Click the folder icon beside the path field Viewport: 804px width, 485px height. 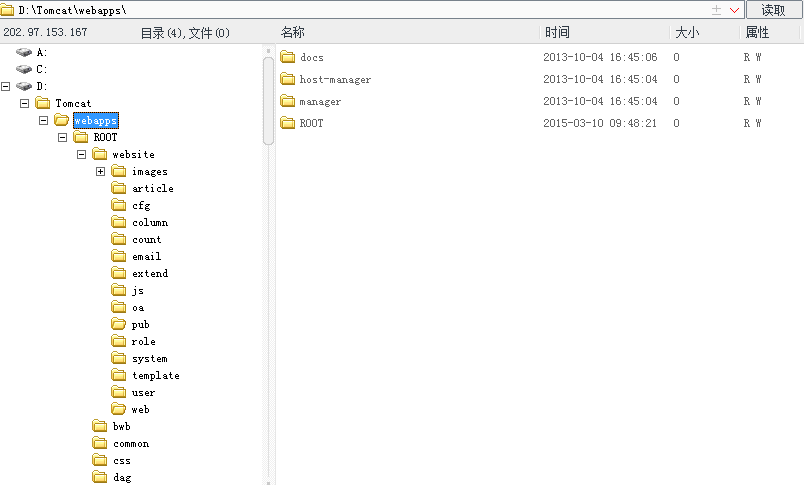click(x=7, y=10)
